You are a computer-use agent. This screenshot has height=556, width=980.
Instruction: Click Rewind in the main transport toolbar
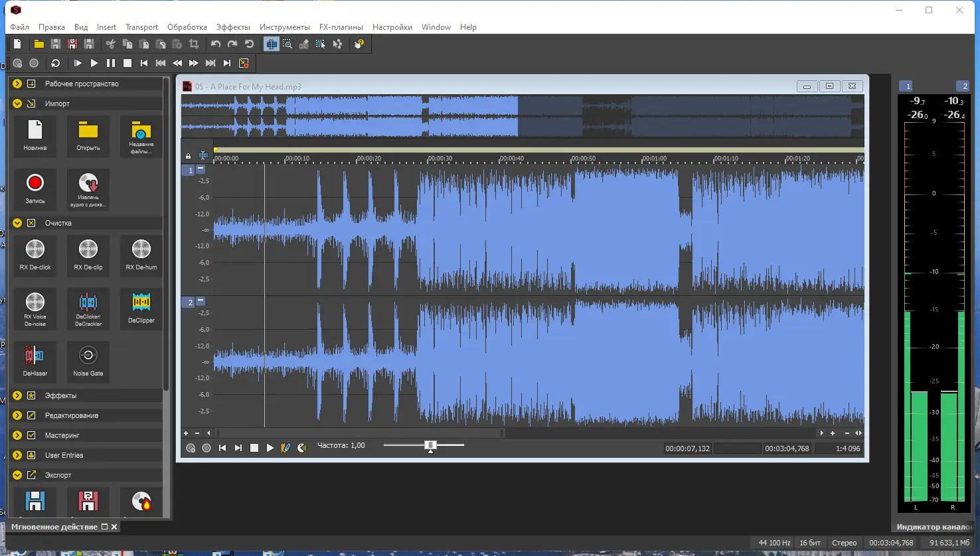pos(177,63)
